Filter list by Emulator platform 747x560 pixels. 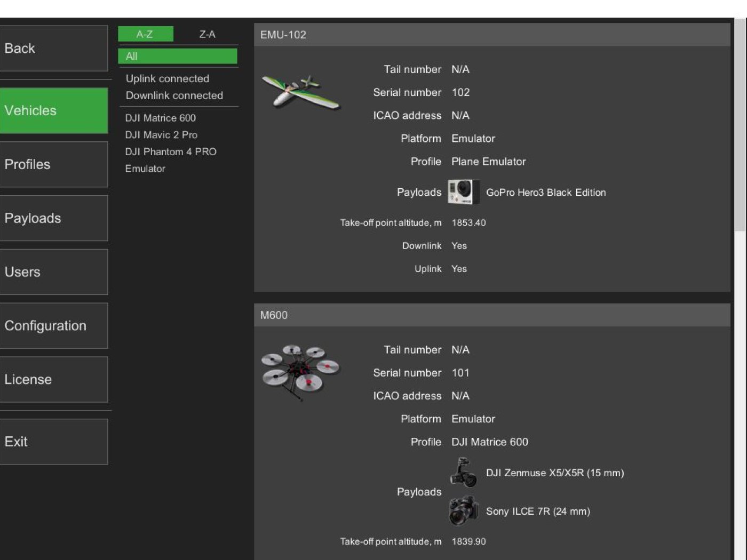(145, 169)
